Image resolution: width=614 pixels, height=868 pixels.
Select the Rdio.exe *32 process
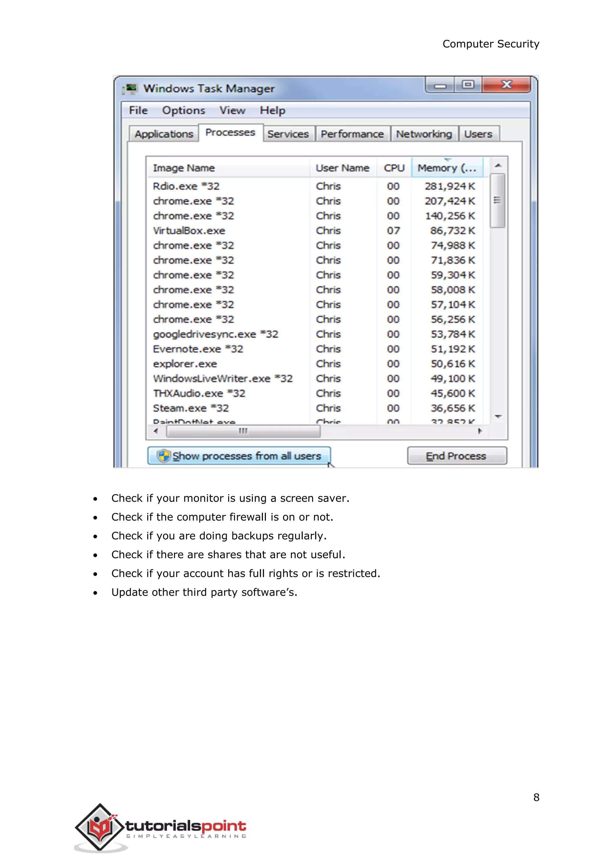pos(315,186)
